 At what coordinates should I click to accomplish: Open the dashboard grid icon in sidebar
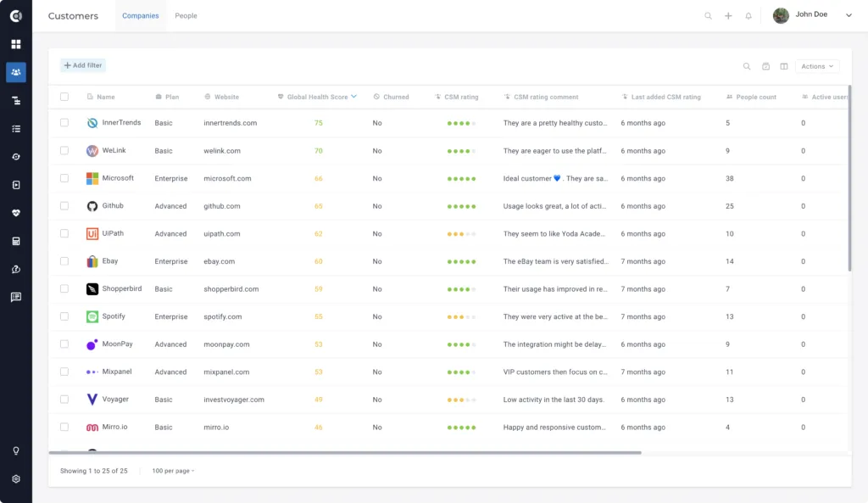coord(16,44)
